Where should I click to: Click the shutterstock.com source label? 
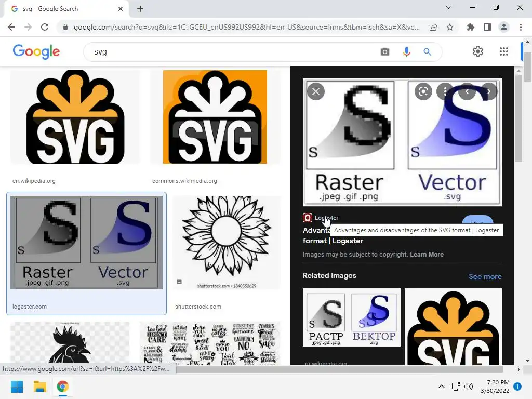[x=198, y=307]
